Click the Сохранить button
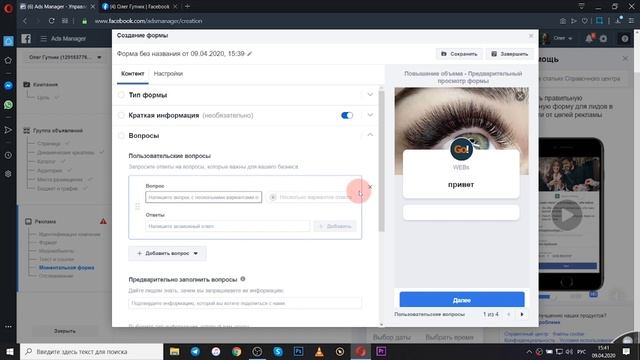 click(x=459, y=54)
